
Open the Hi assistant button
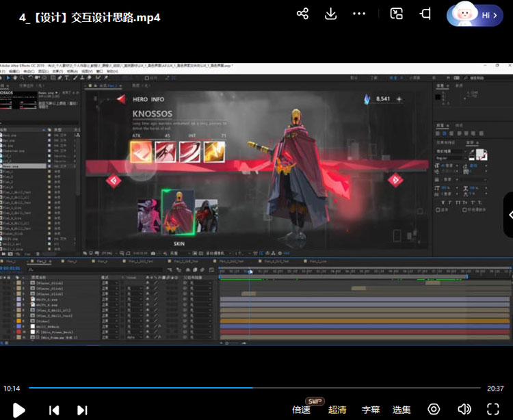pyautogui.click(x=475, y=15)
